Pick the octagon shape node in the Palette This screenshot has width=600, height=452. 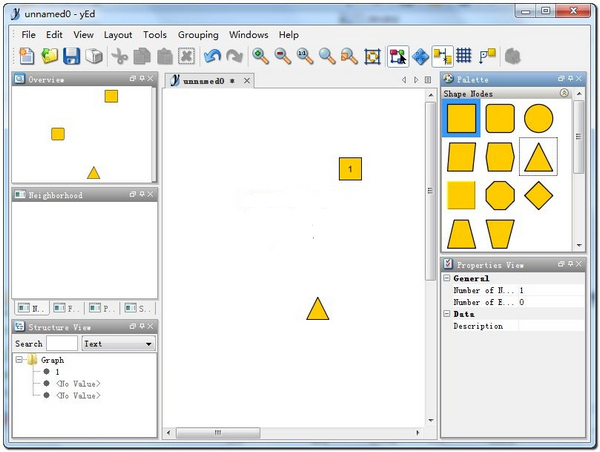tap(499, 194)
